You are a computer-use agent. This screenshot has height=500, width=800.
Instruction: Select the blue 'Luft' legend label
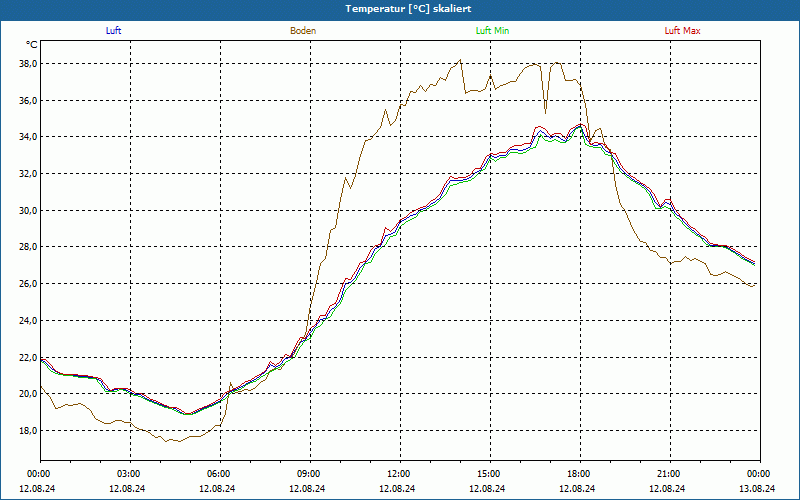click(x=113, y=31)
